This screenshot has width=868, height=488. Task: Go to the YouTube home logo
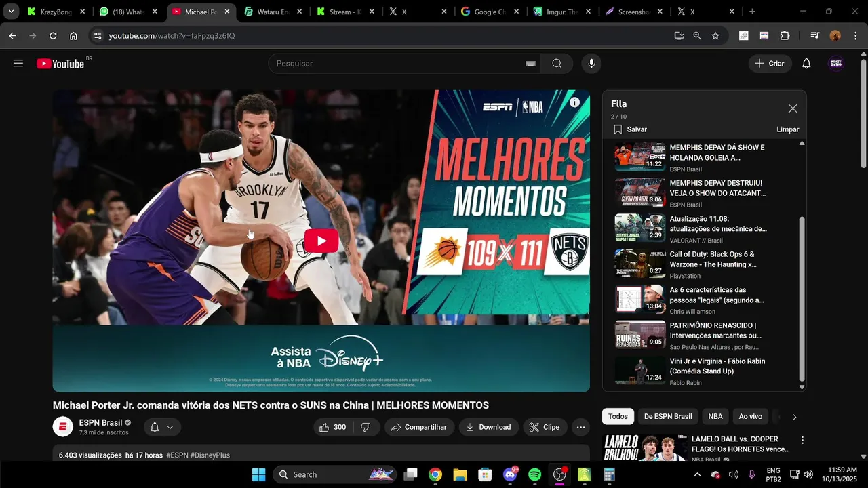pyautogui.click(x=61, y=64)
